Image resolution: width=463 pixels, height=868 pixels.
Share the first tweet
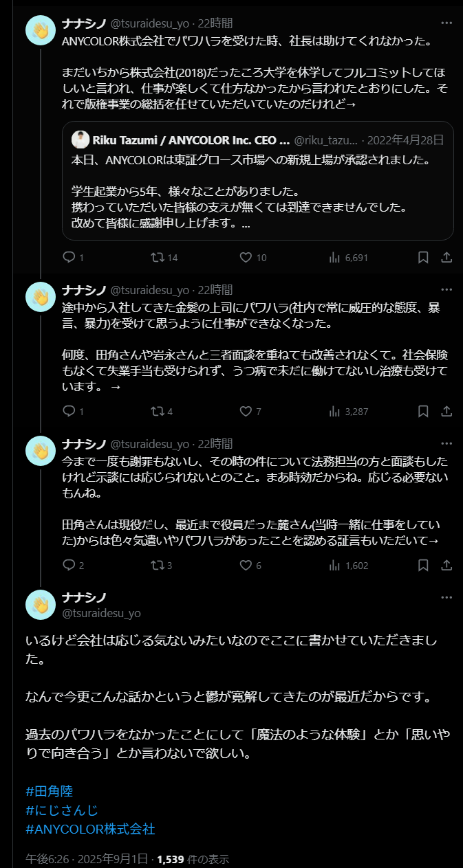[x=446, y=258]
